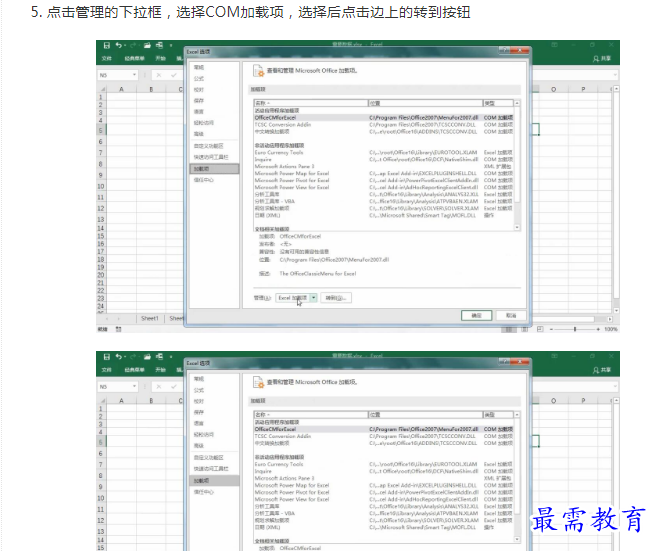This screenshot has height=551, width=654.
Task: Click formula bar cancel X in first screenshot
Action: click(x=158, y=75)
